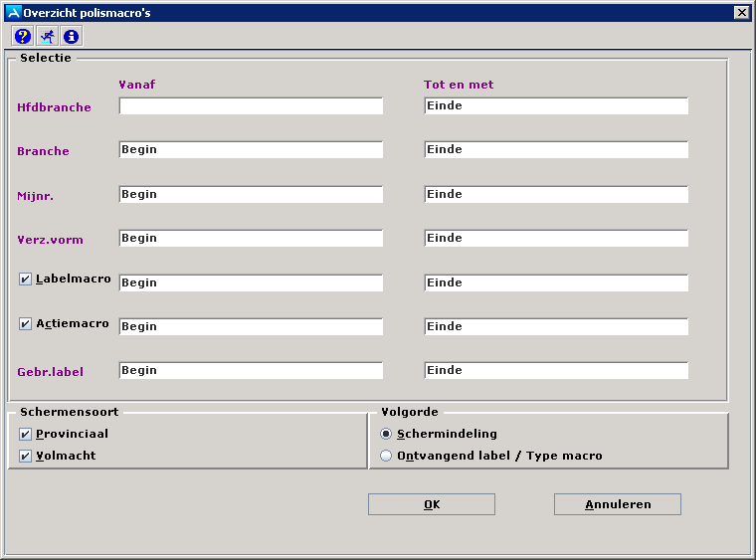
Task: Click the Labelmacro Vanaf text box
Action: (251, 282)
